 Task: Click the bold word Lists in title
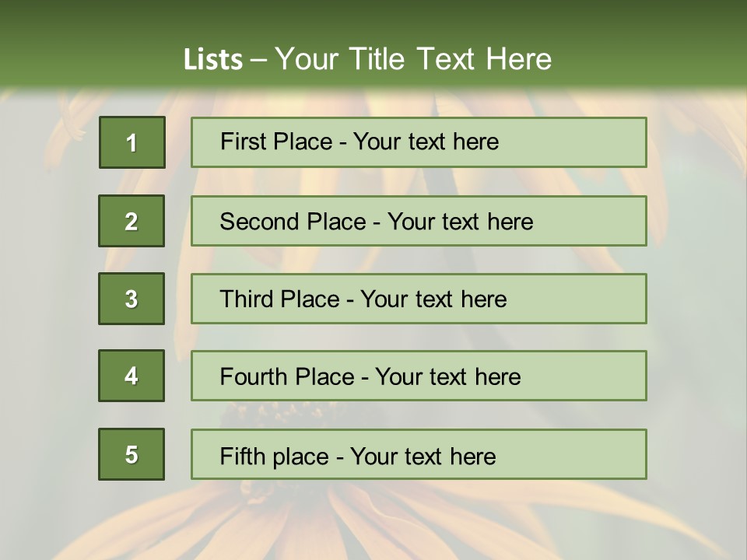[x=213, y=60]
